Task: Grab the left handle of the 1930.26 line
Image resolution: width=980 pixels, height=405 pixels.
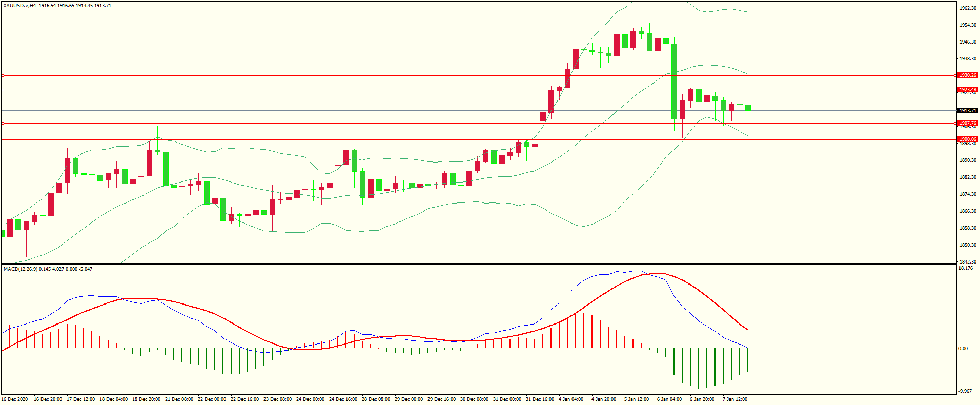Action: pyautogui.click(x=3, y=75)
